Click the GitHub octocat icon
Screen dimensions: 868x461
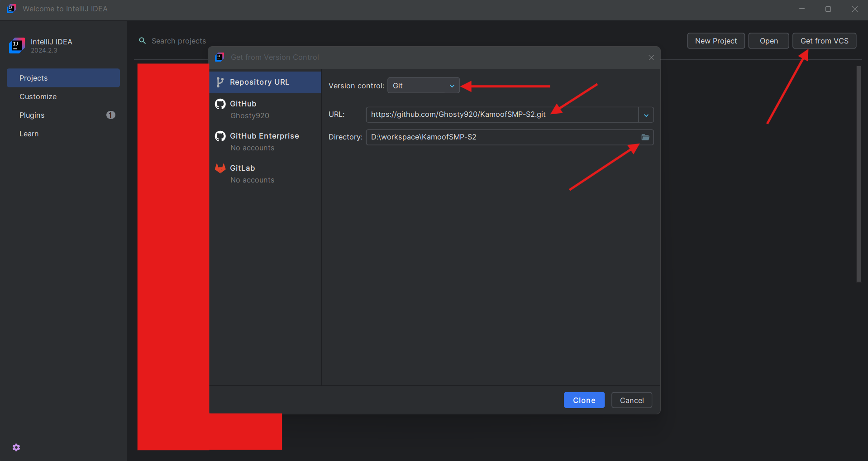pyautogui.click(x=220, y=104)
